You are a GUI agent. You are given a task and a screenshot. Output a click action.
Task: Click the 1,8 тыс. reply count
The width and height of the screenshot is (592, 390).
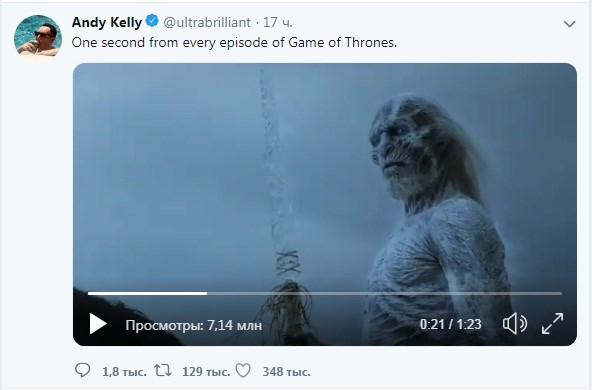point(124,372)
